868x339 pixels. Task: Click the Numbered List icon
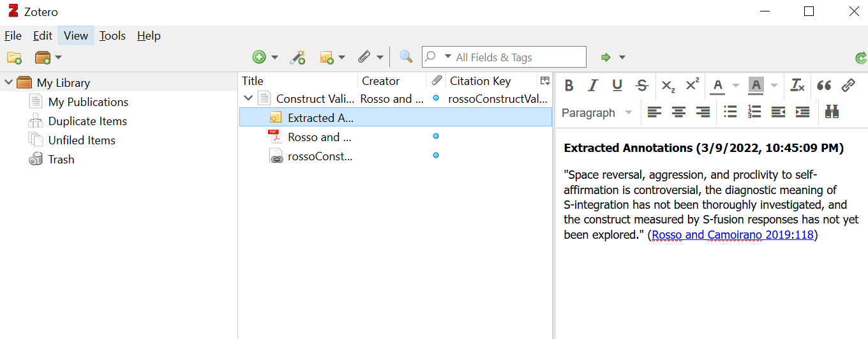(754, 112)
